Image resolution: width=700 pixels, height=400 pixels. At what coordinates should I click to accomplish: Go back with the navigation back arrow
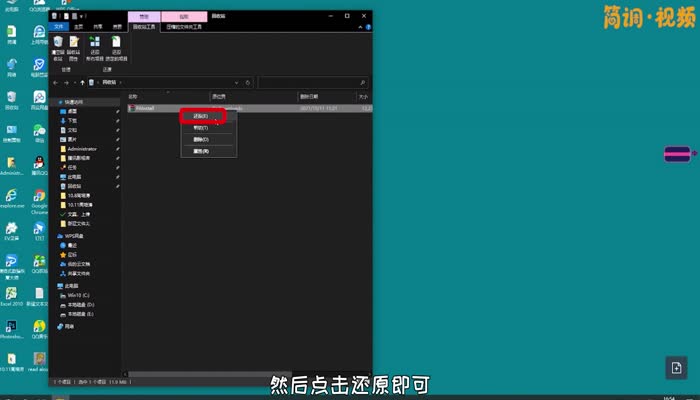[x=56, y=83]
